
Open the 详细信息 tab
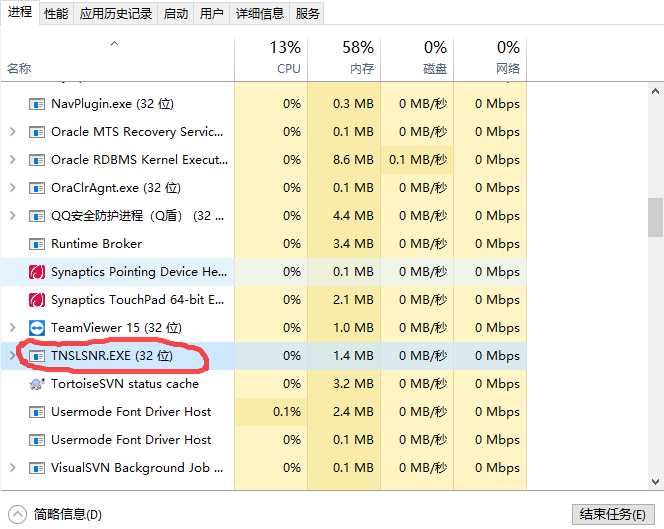click(x=260, y=14)
